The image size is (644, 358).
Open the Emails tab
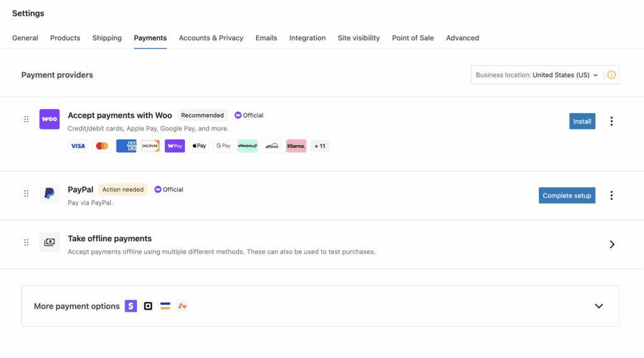pyautogui.click(x=267, y=38)
